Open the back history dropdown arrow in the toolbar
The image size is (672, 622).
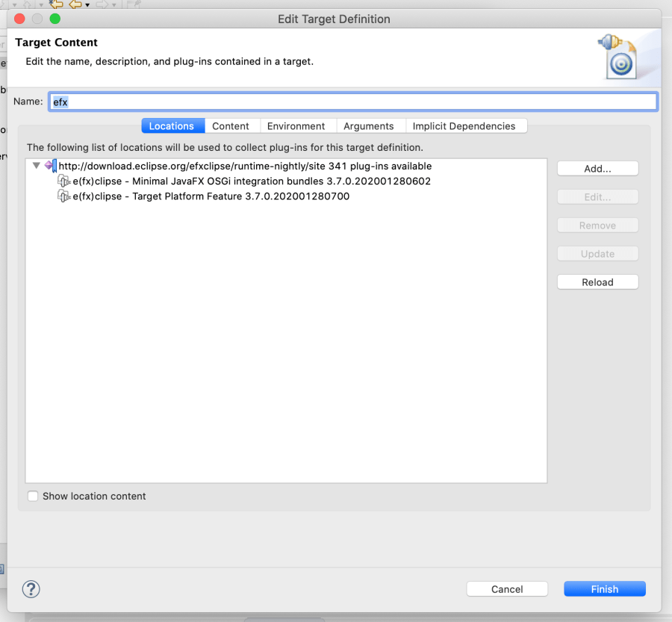[87, 5]
